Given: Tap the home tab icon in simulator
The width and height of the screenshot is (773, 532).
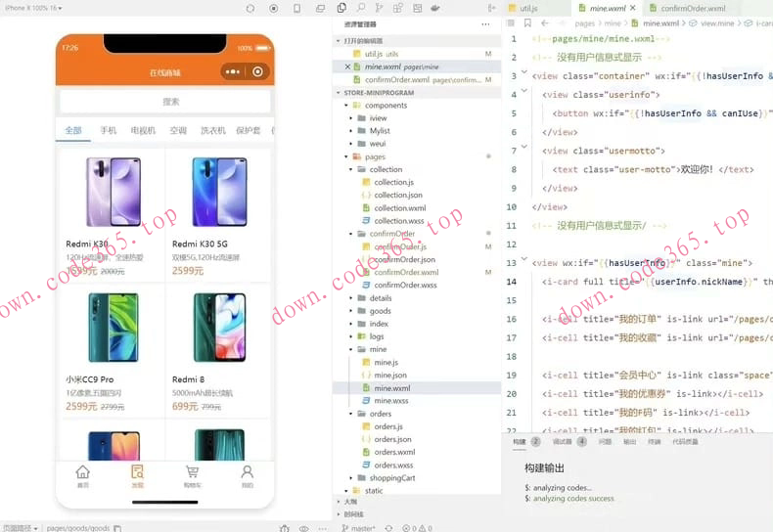Looking at the screenshot, I should click(83, 476).
